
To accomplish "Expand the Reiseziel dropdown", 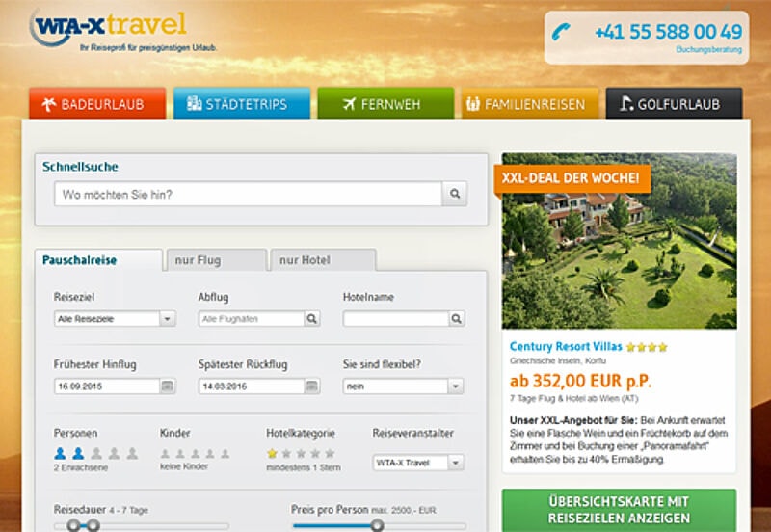I will 167,319.
